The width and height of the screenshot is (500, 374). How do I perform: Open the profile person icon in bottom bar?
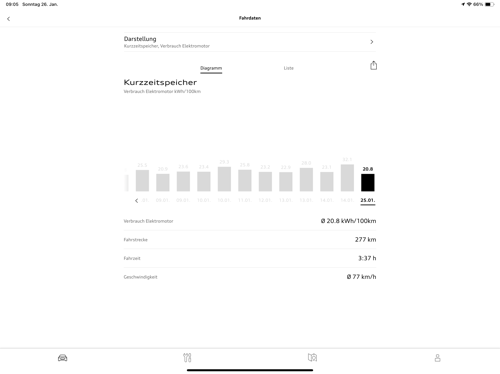[437, 358]
